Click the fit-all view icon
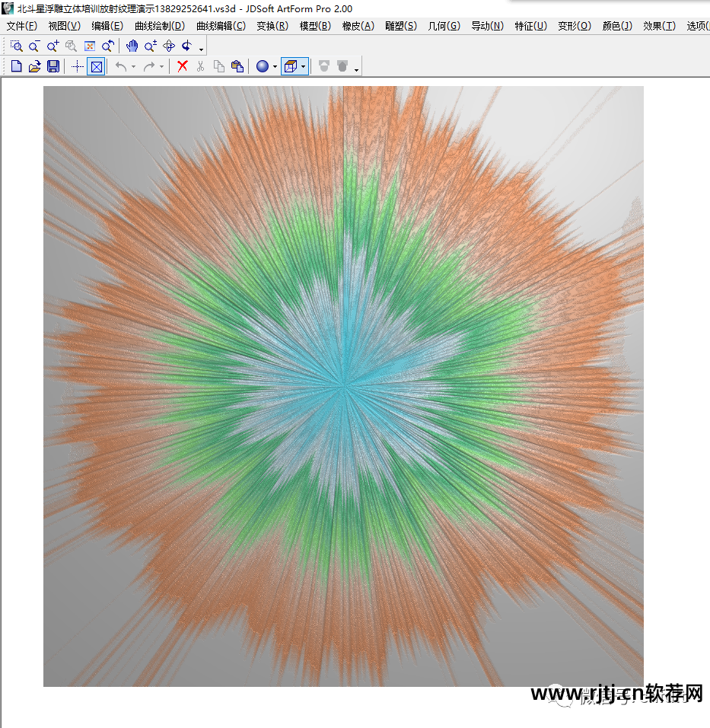The image size is (710, 728). click(x=89, y=46)
